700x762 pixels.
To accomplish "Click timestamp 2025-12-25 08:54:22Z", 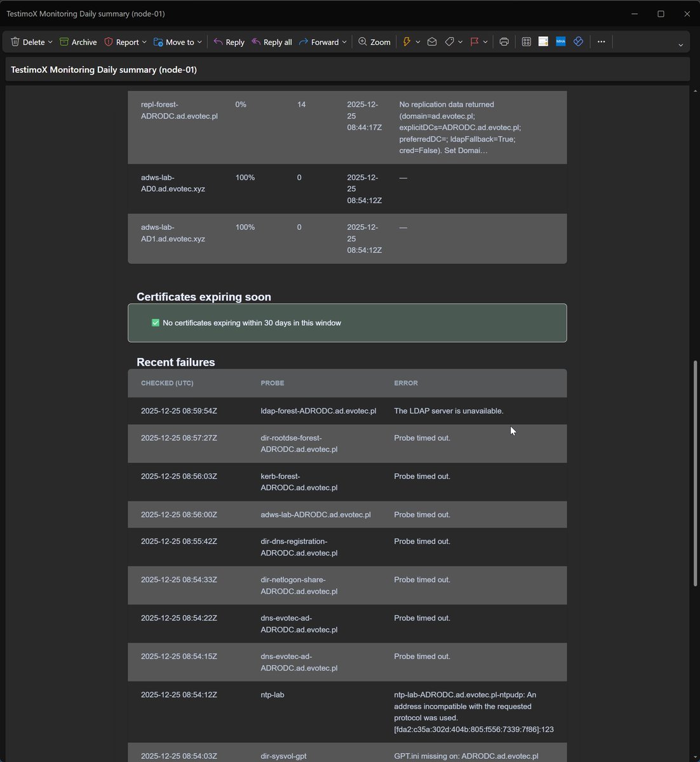I will pos(179,618).
